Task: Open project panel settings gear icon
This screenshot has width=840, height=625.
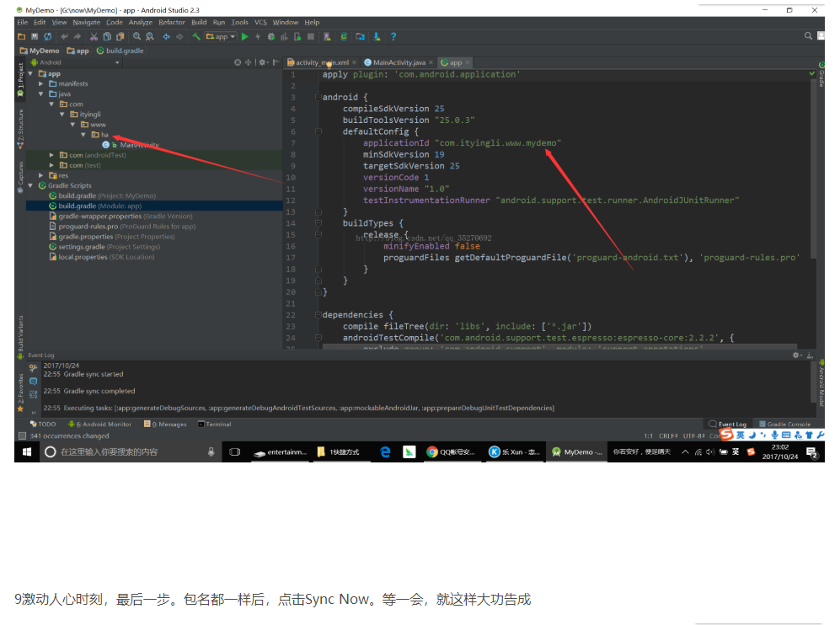Action: [x=263, y=62]
